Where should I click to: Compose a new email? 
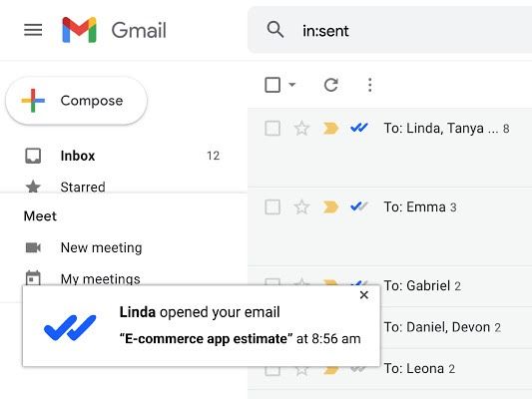[x=76, y=101]
